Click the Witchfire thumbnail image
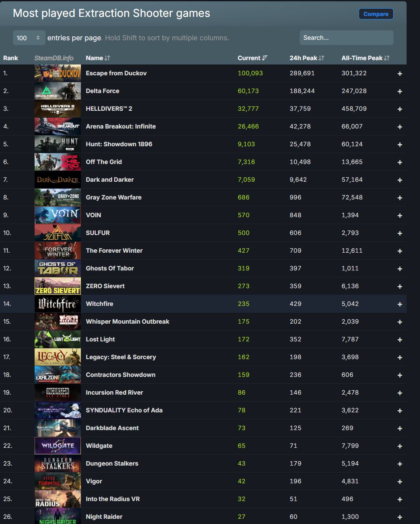This screenshot has height=524, width=420. 58,304
